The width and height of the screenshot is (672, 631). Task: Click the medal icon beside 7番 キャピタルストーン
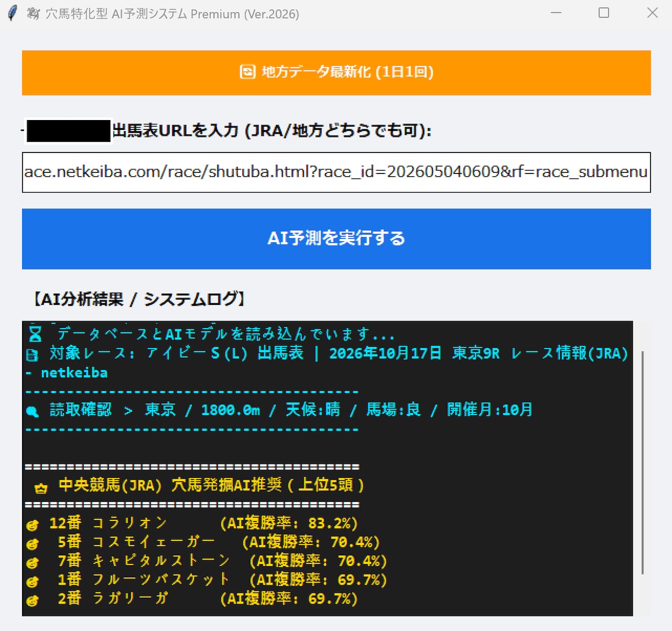coord(32,563)
